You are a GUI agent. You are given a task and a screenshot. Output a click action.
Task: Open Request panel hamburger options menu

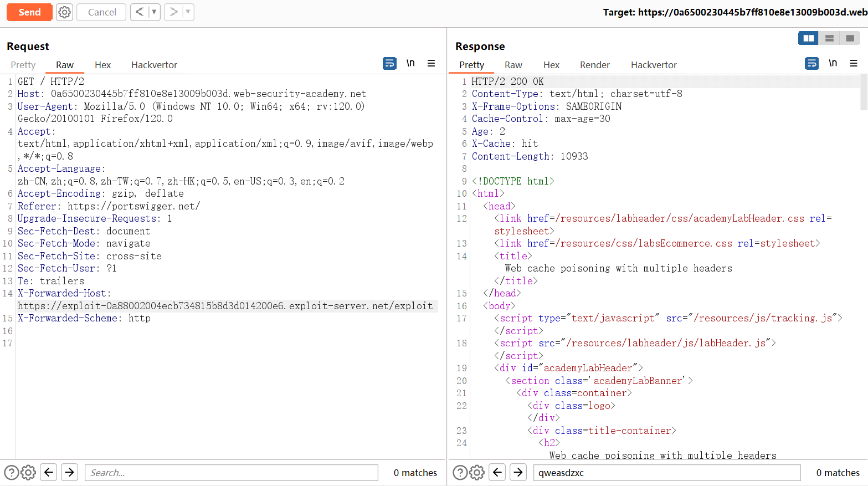pyautogui.click(x=431, y=64)
